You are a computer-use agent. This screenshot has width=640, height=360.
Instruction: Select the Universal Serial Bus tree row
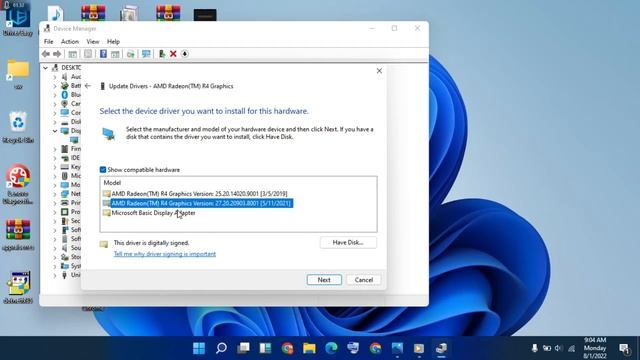pos(70,275)
